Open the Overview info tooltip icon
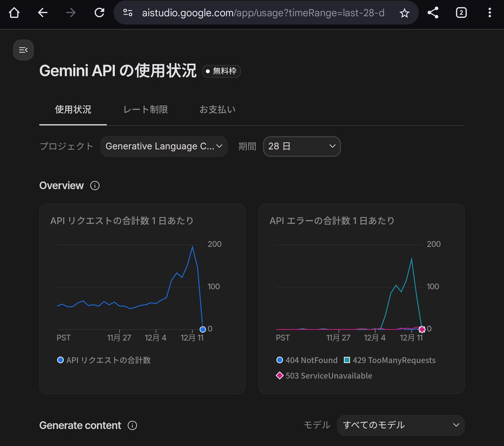This screenshot has width=504, height=446. (94, 185)
